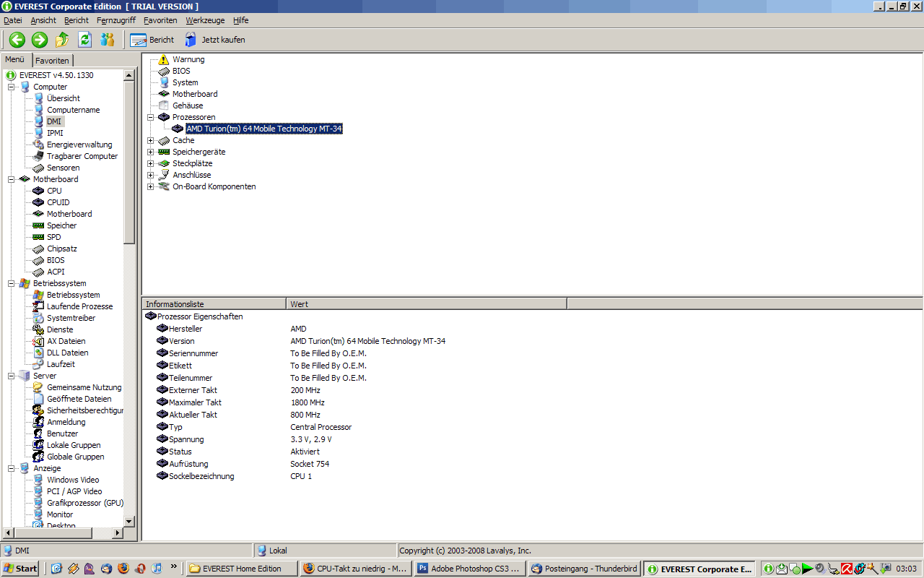Open Energieverwaltung in sidebar
The height and width of the screenshot is (578, 924).
[x=79, y=144]
